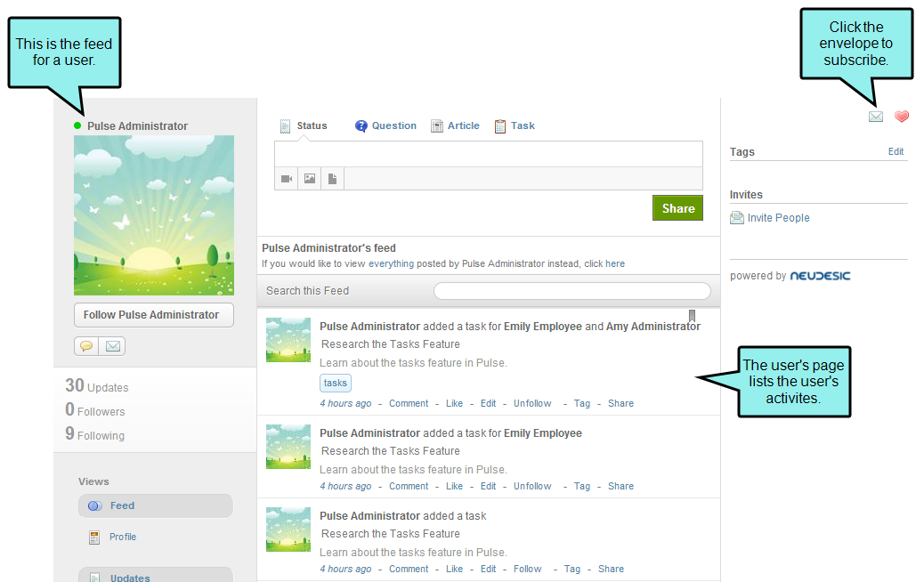Click the 'here' link in feed description
Screen dimensions: 924x582
coord(615,264)
